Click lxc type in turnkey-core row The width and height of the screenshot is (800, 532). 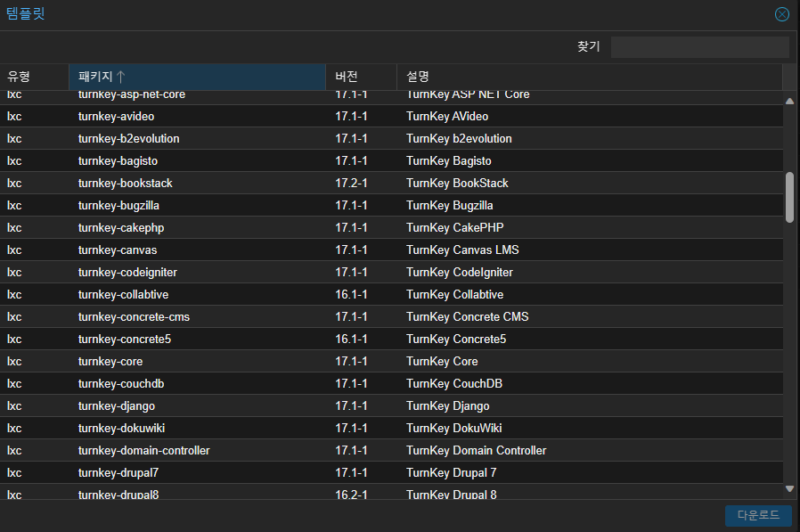14,362
